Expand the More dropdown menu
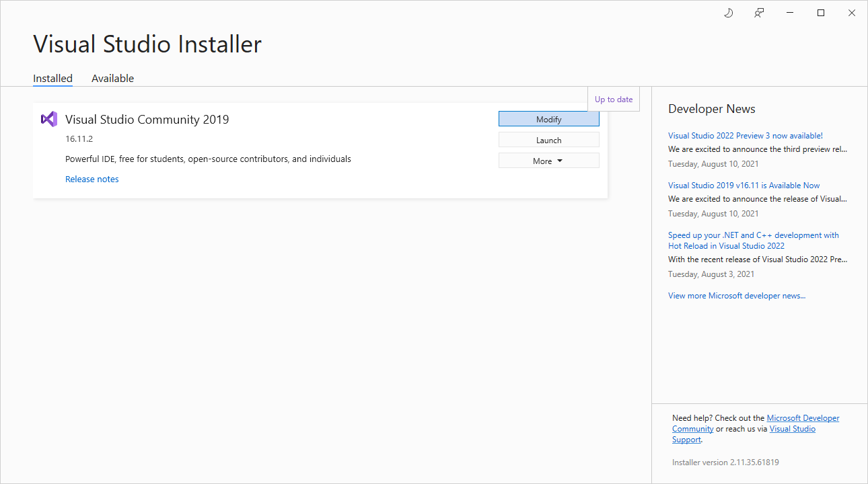The width and height of the screenshot is (868, 484). pos(548,161)
